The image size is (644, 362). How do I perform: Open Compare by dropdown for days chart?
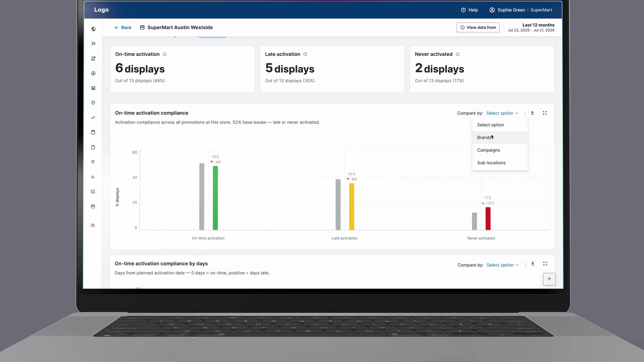pos(502,265)
